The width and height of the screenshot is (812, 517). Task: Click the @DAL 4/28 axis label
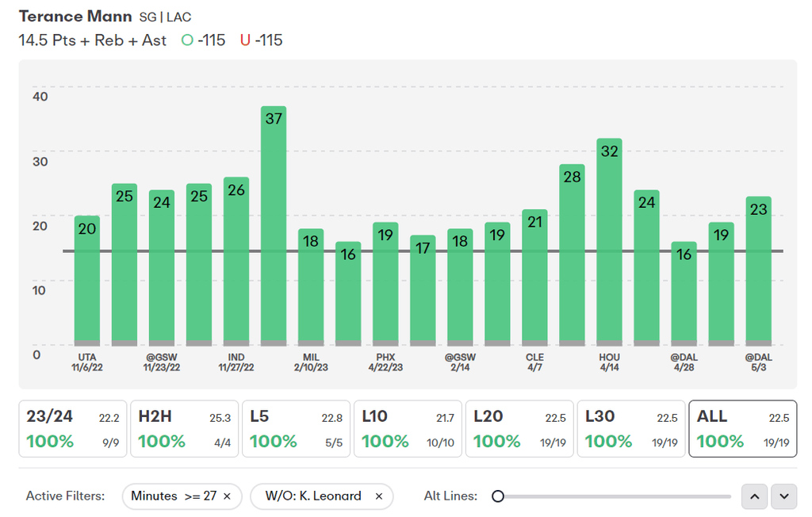tap(684, 362)
